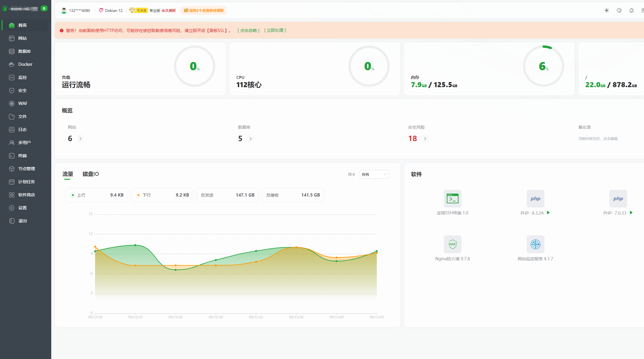
Task: Click the 点击忽略 link in warning
Action: (248, 30)
